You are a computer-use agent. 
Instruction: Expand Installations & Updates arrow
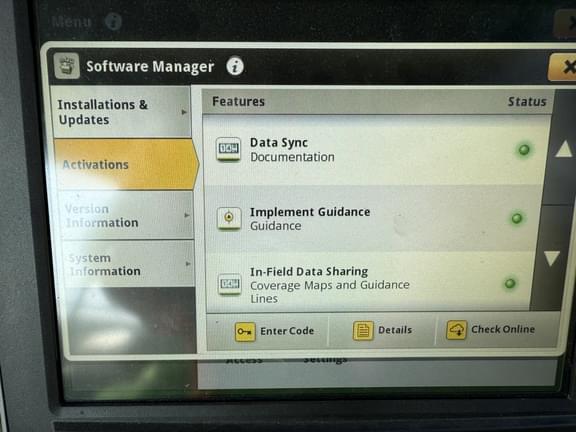click(184, 112)
